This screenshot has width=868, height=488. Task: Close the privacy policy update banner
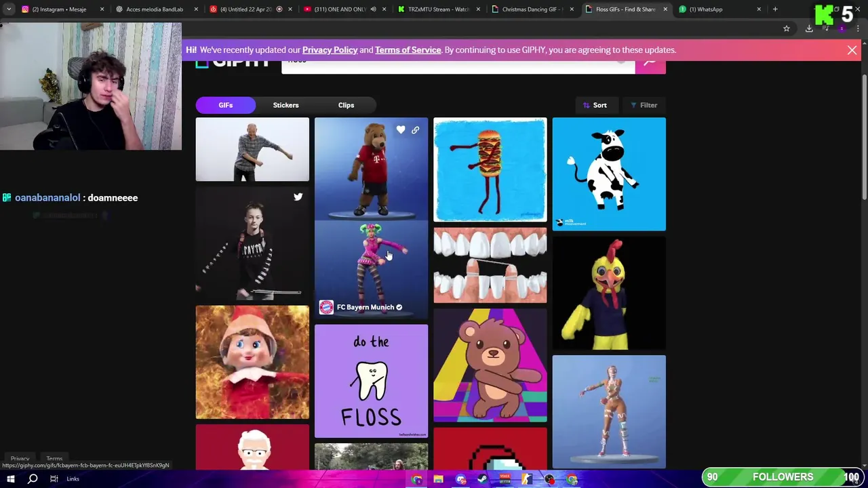click(852, 50)
